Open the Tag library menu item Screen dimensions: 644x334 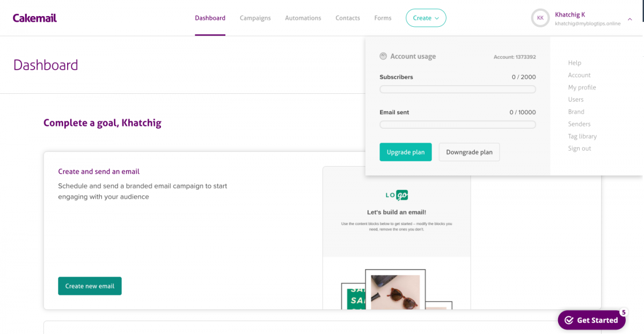tap(582, 136)
